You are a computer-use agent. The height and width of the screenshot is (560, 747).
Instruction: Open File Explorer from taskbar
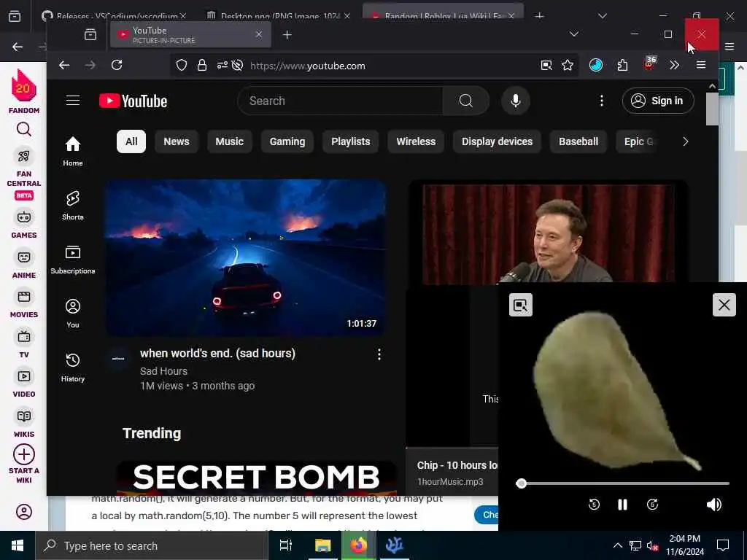(x=322, y=545)
